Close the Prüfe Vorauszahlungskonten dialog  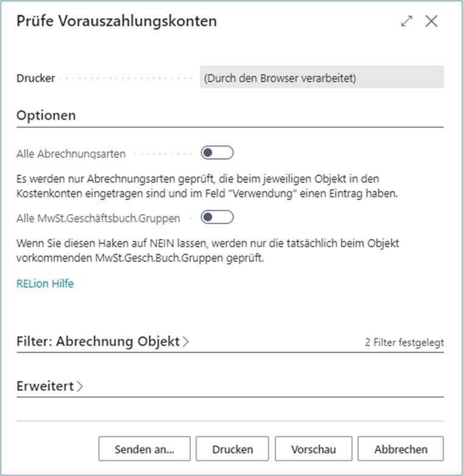431,21
